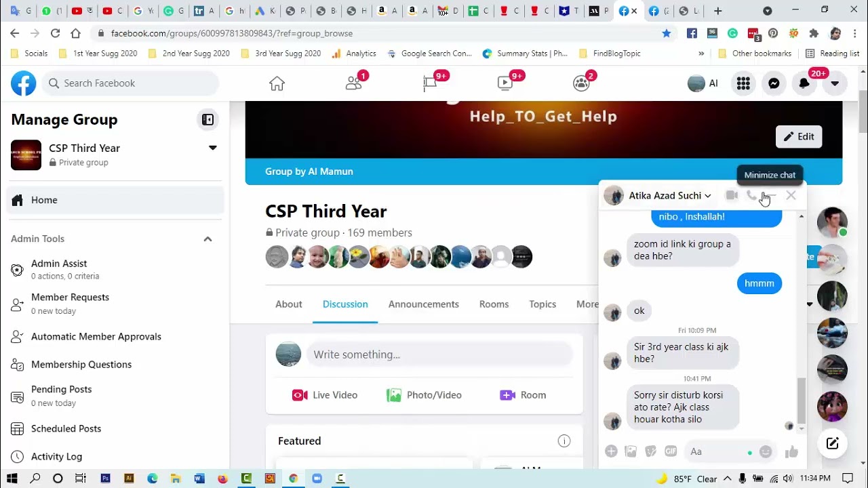Open Analytics bookmark
868x488 pixels.
[x=353, y=54]
